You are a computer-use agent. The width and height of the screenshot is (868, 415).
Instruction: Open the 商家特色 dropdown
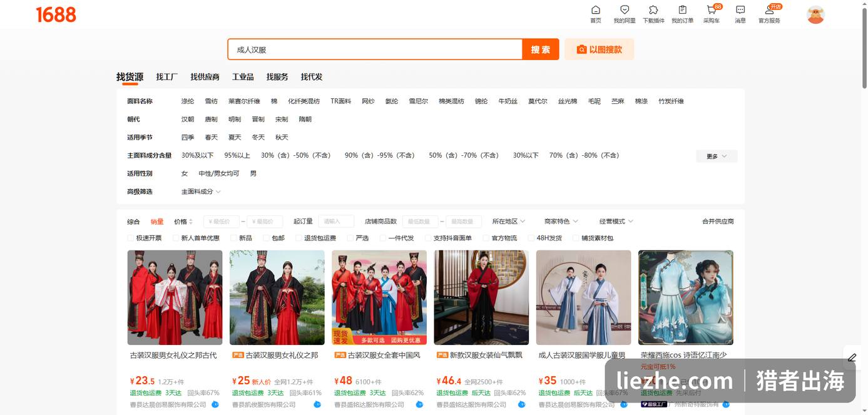561,222
